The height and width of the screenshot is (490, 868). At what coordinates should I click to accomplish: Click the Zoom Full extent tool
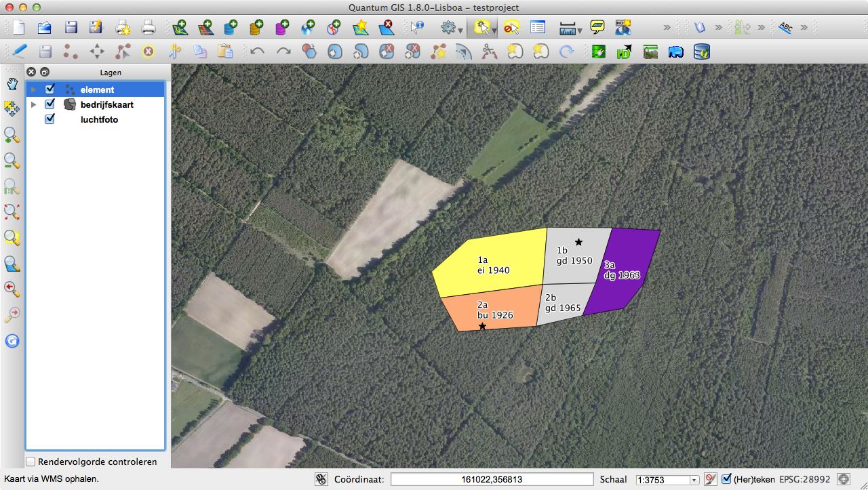12,212
